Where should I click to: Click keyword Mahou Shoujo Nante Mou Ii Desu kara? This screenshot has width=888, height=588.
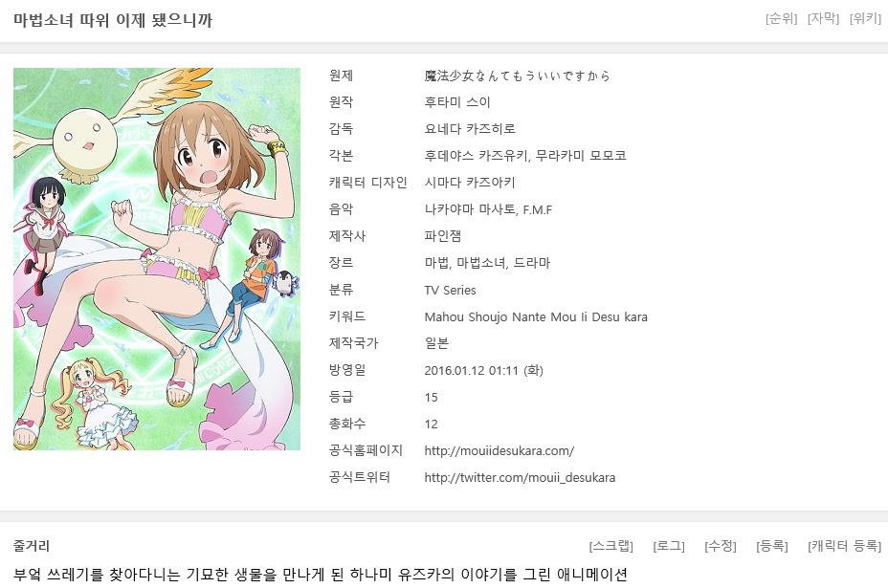[x=536, y=316]
